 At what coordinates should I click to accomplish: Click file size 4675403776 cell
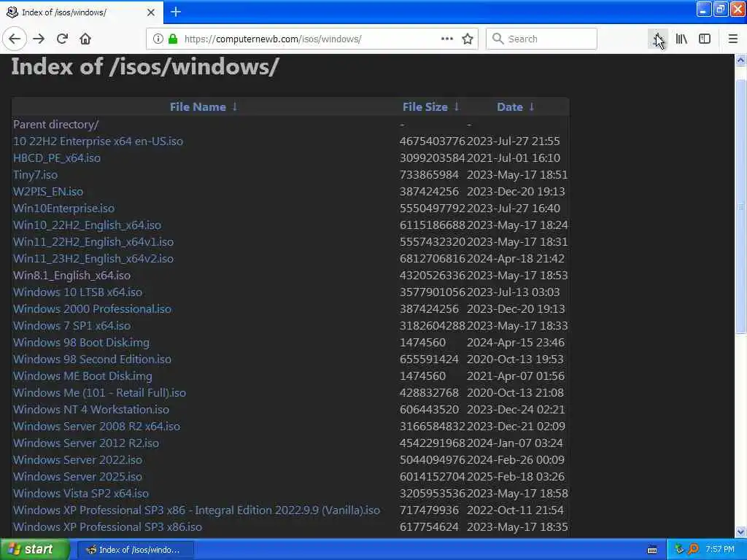pos(432,141)
